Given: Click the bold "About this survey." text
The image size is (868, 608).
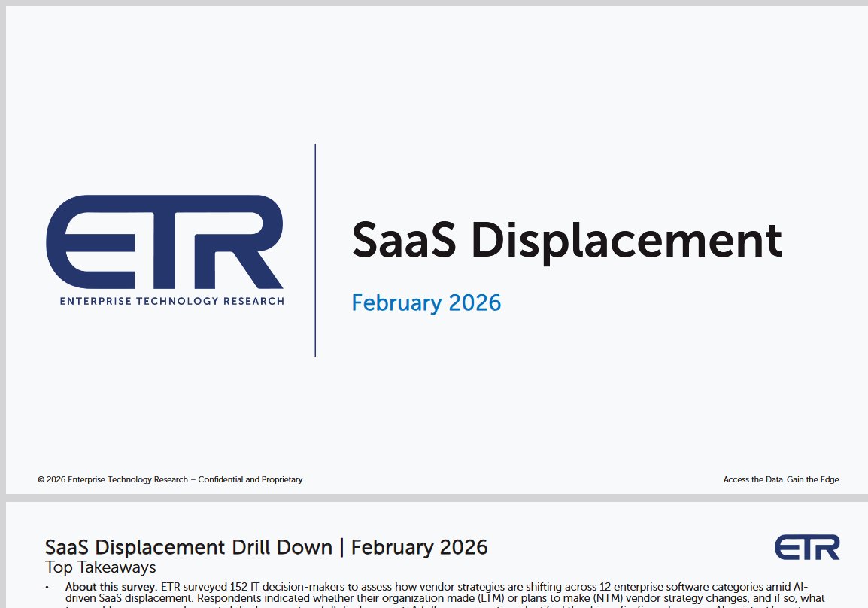Looking at the screenshot, I should pyautogui.click(x=111, y=587).
